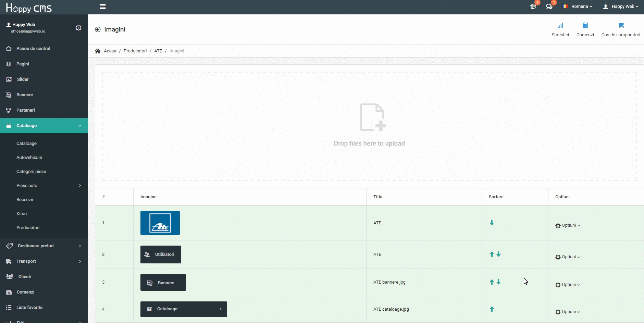Open Comenzi in sidebar
This screenshot has height=323, width=644.
point(44,292)
